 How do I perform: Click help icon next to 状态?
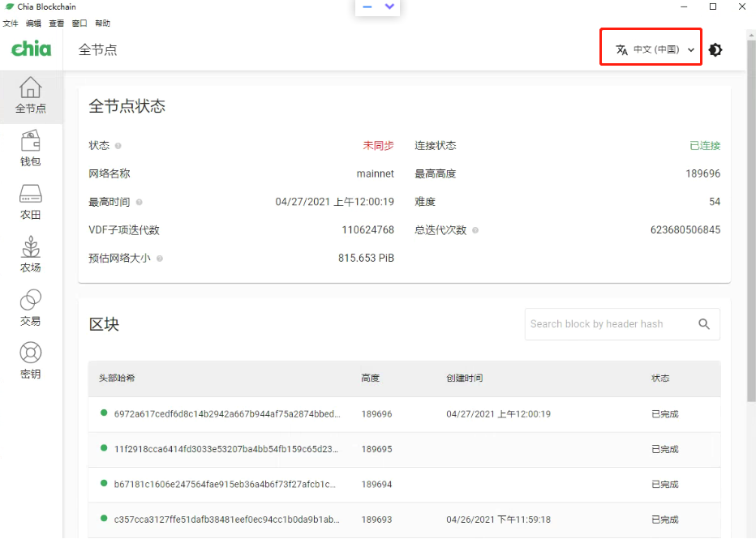point(118,145)
